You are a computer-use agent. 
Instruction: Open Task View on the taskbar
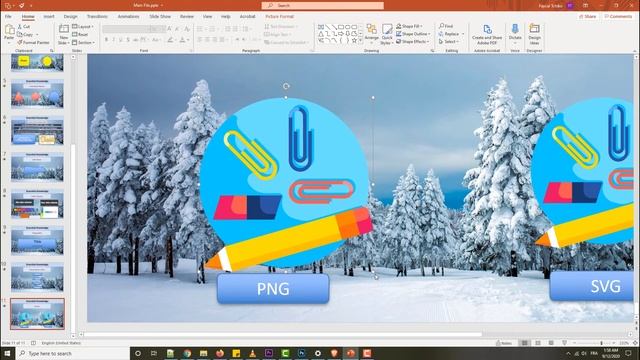tap(154, 353)
